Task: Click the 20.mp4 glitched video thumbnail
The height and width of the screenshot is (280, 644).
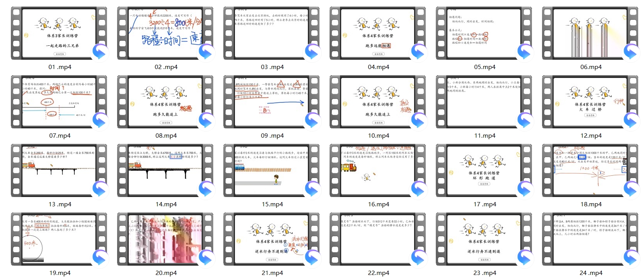Action: [166, 239]
